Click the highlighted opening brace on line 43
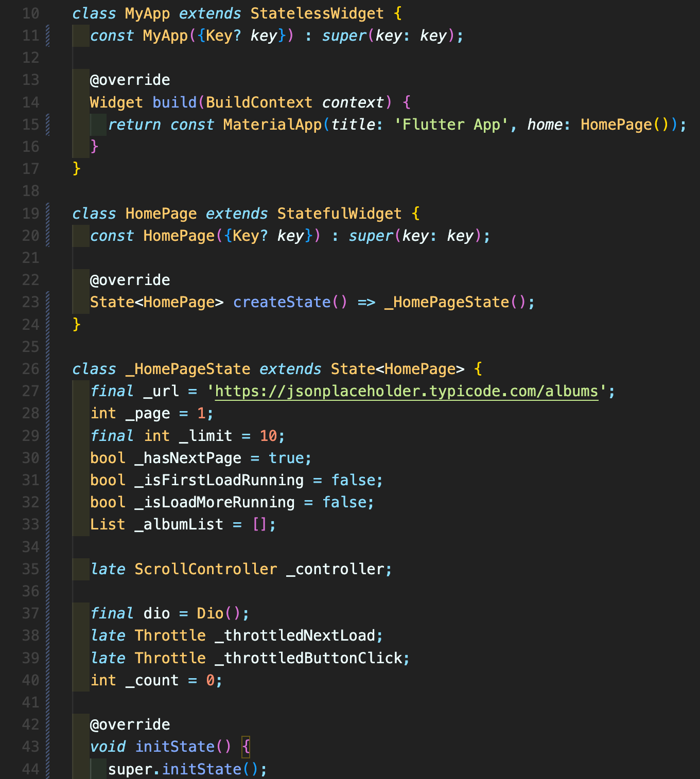The width and height of the screenshot is (700, 779). click(246, 747)
